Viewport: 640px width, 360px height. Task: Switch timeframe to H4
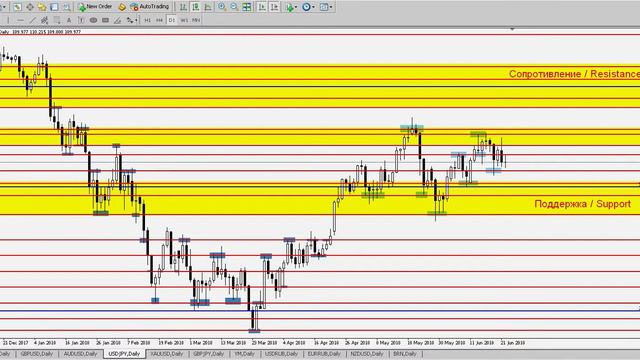click(160, 20)
